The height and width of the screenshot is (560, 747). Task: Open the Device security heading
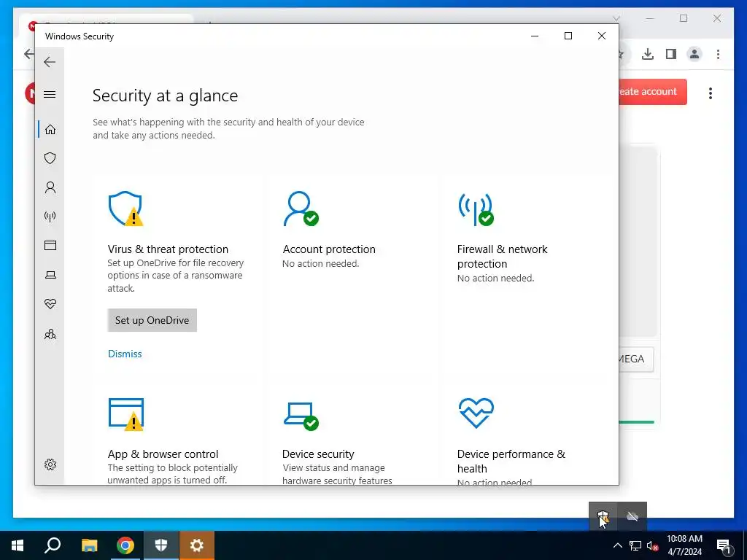coord(318,454)
